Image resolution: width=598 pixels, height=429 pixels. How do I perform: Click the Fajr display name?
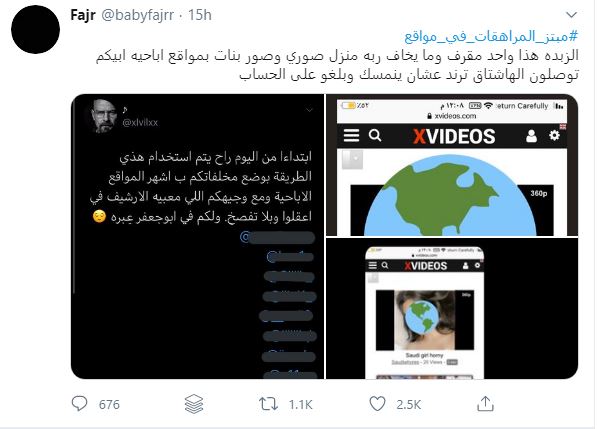(83, 15)
